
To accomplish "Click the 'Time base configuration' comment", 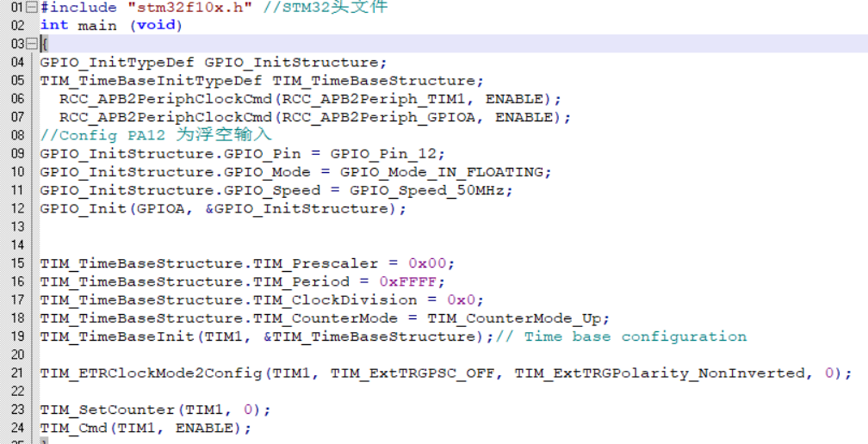I will click(635, 336).
